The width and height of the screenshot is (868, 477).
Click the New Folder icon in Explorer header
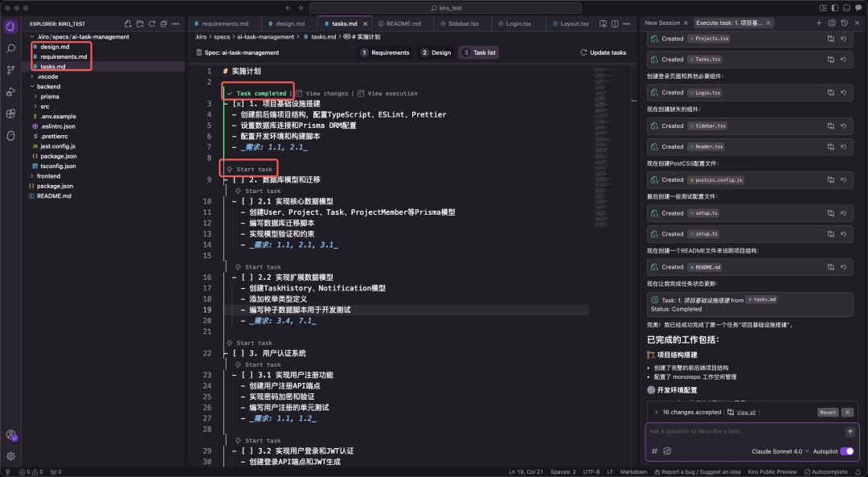pyautogui.click(x=140, y=24)
